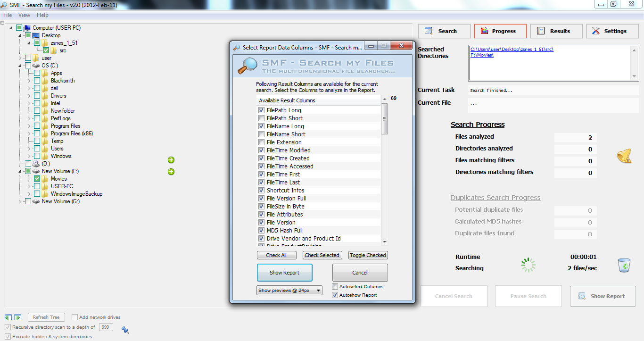Uncheck the Movies folder checkbox in the tree
The image size is (644, 341).
[37, 179]
